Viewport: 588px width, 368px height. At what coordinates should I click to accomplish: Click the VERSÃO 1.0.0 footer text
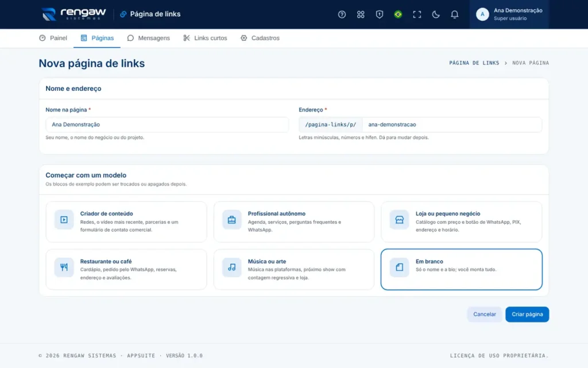pyautogui.click(x=184, y=355)
